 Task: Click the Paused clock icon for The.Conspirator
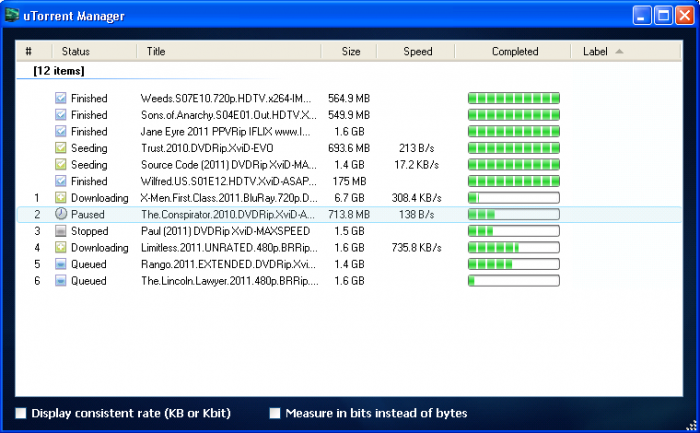[61, 214]
